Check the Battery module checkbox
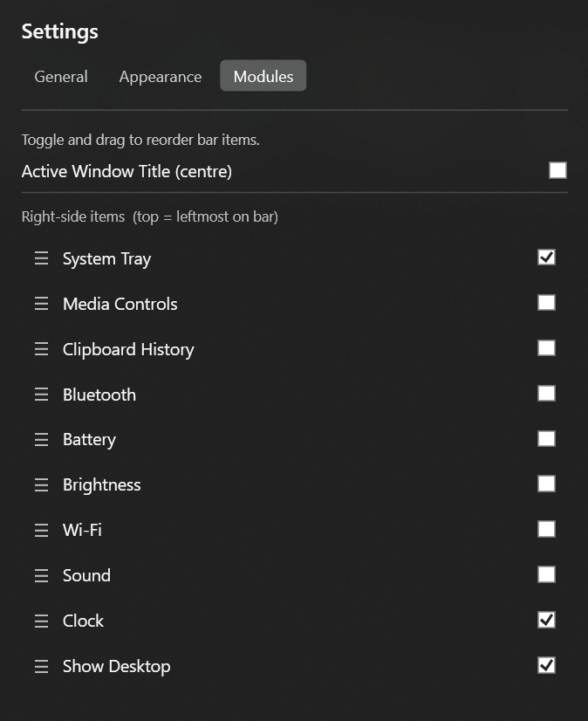Image resolution: width=588 pixels, height=721 pixels. pyautogui.click(x=546, y=439)
